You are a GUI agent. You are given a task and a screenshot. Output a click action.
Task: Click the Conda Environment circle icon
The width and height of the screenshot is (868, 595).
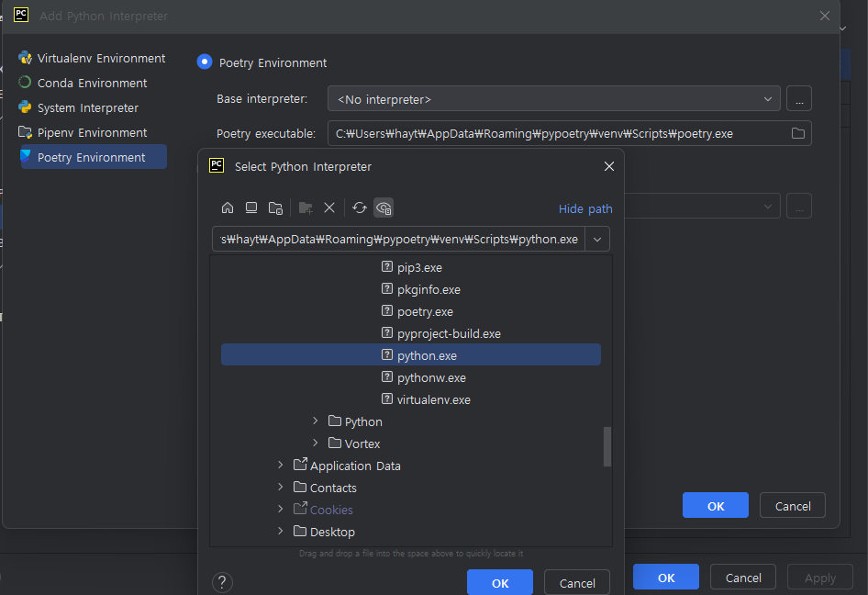25,83
